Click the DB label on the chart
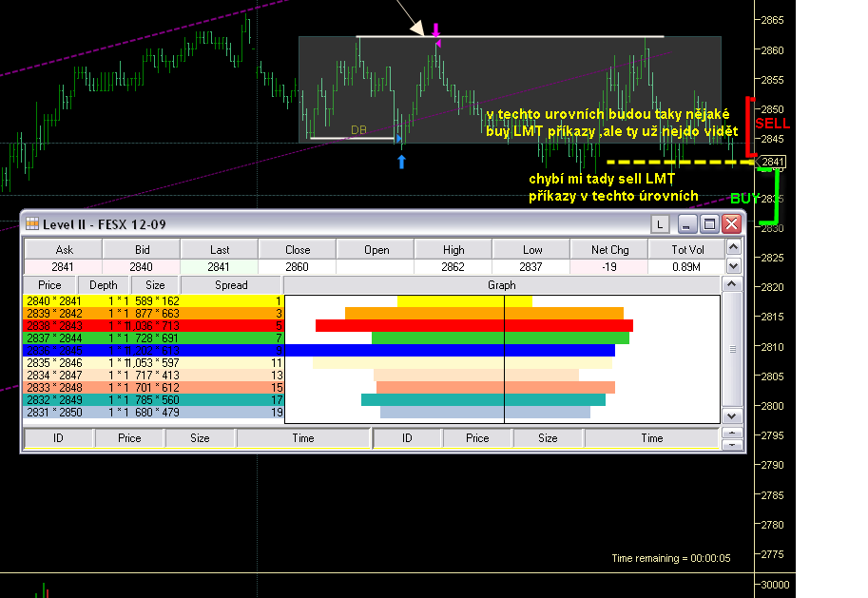 coord(358,130)
